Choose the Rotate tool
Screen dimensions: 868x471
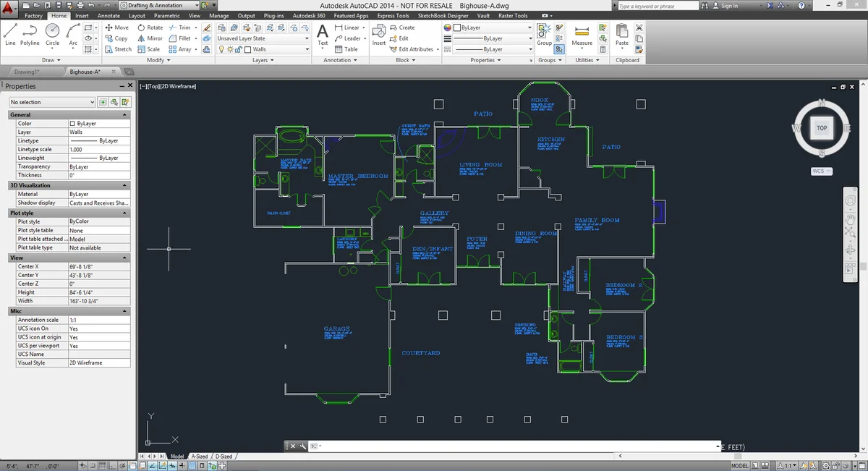point(150,27)
